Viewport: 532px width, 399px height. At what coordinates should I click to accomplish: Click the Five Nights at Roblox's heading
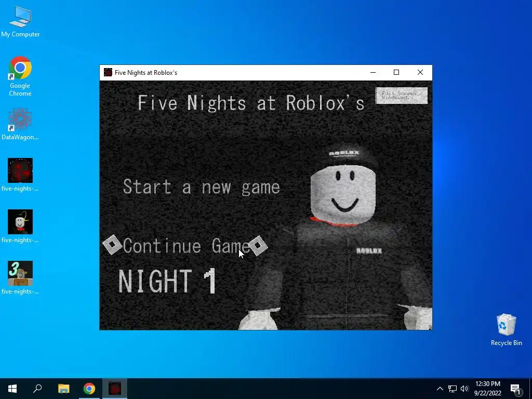251,103
